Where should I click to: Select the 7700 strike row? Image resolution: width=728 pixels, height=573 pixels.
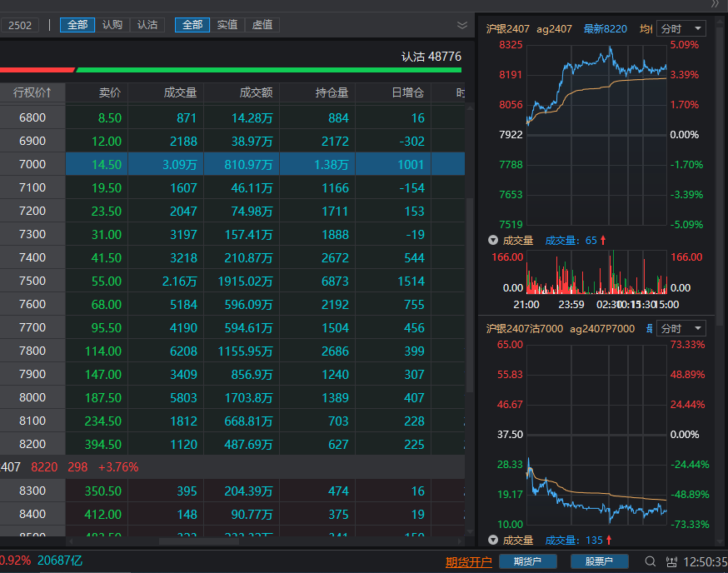tap(232, 327)
